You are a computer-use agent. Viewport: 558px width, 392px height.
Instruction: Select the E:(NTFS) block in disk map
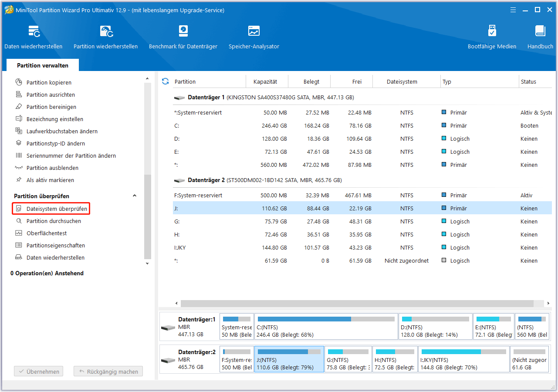tap(494, 327)
